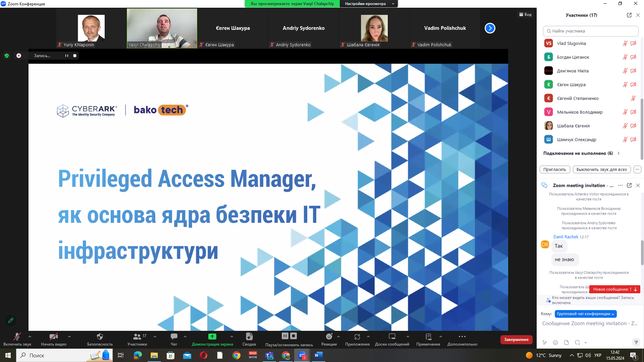
Task: Click Yuriy Khlaponin video thumbnail
Action: (x=91, y=28)
